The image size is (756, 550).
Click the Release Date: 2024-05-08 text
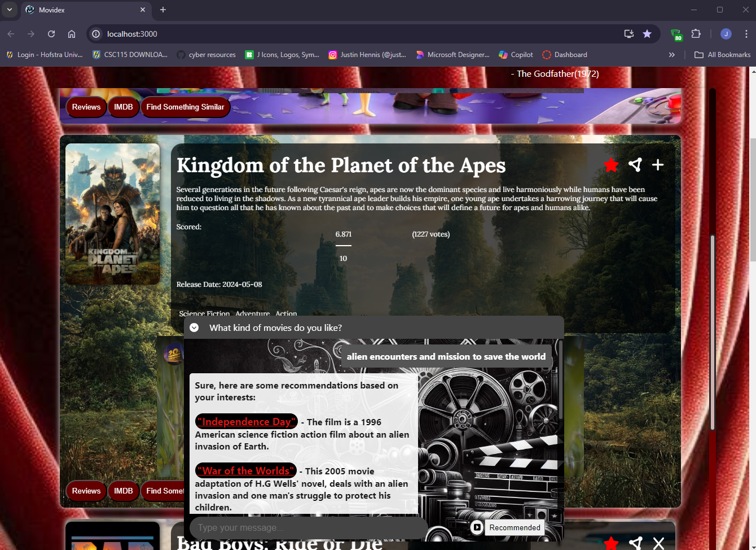(x=219, y=285)
